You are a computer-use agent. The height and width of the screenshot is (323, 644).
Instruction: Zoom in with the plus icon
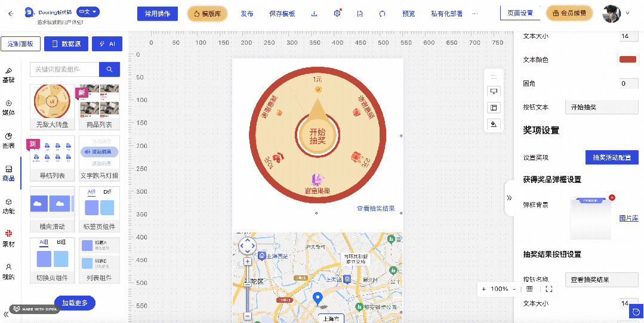coord(484,288)
